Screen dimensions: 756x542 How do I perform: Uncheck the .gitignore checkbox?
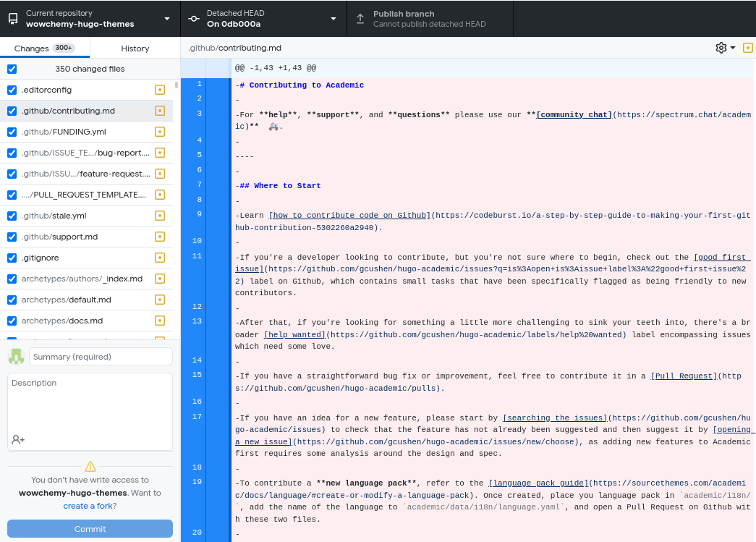[x=12, y=258]
